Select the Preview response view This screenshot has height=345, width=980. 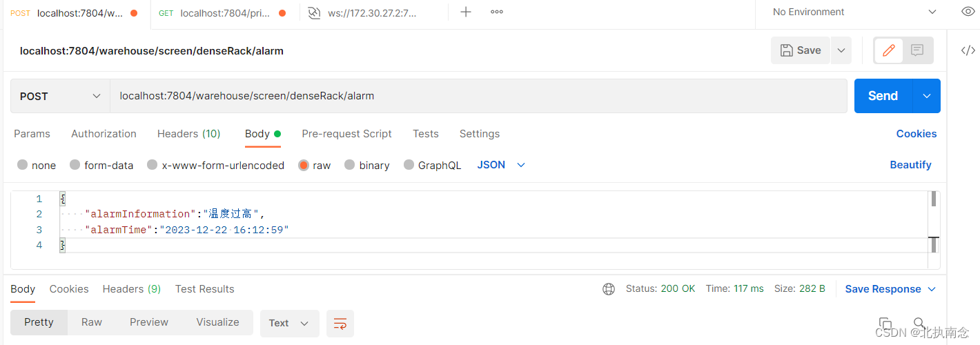click(149, 322)
